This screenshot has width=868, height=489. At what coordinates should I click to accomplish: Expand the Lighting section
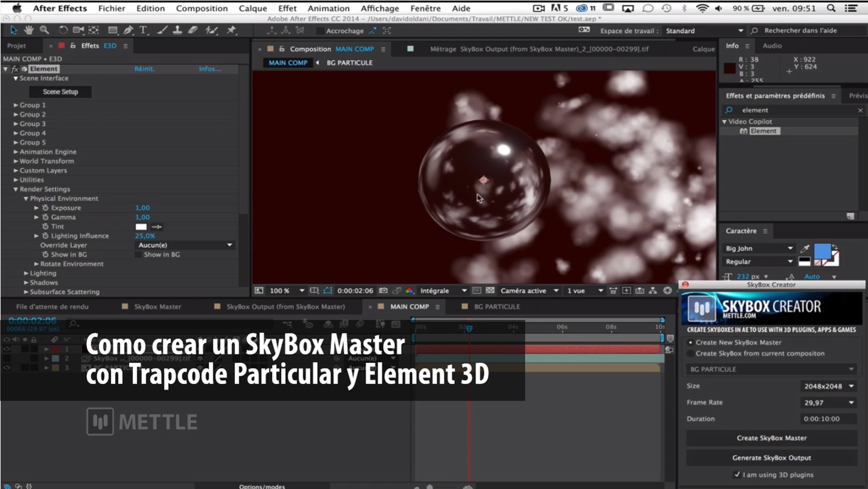(26, 273)
